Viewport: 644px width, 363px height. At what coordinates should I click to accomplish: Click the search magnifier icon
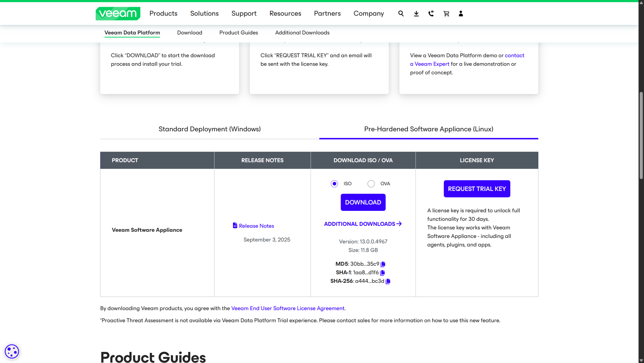(401, 14)
